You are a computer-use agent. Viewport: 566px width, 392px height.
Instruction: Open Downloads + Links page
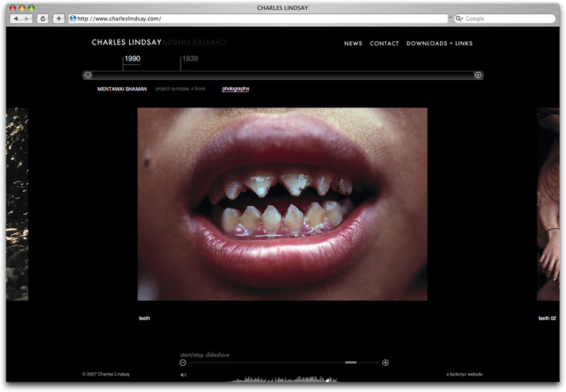pyautogui.click(x=444, y=44)
